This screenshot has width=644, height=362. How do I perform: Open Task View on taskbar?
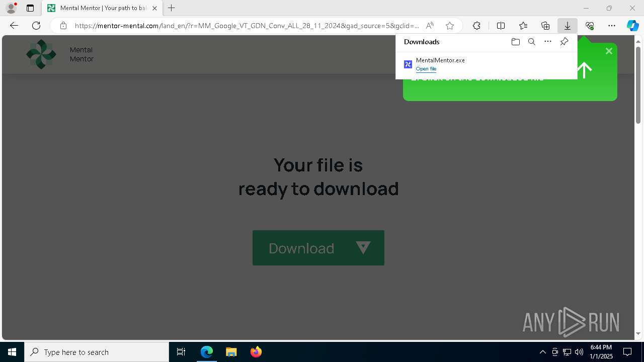(x=181, y=352)
